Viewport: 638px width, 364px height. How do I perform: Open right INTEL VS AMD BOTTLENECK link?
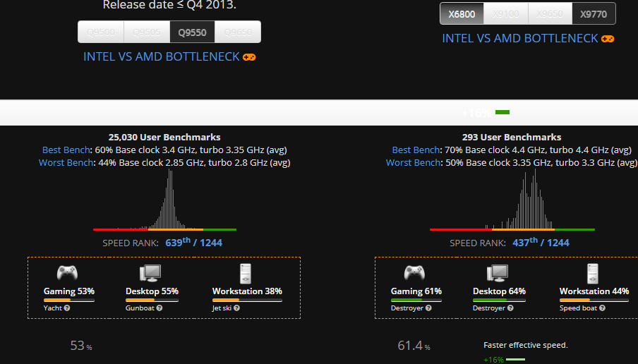pyautogui.click(x=520, y=38)
